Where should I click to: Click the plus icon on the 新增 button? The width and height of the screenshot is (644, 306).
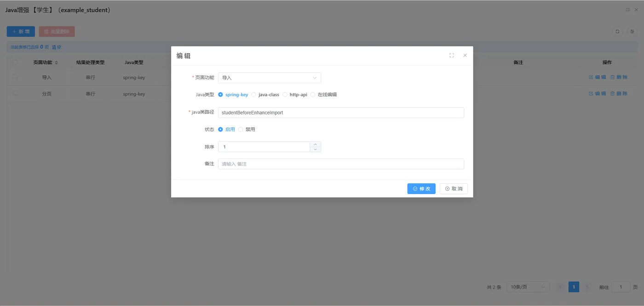[x=13, y=31]
